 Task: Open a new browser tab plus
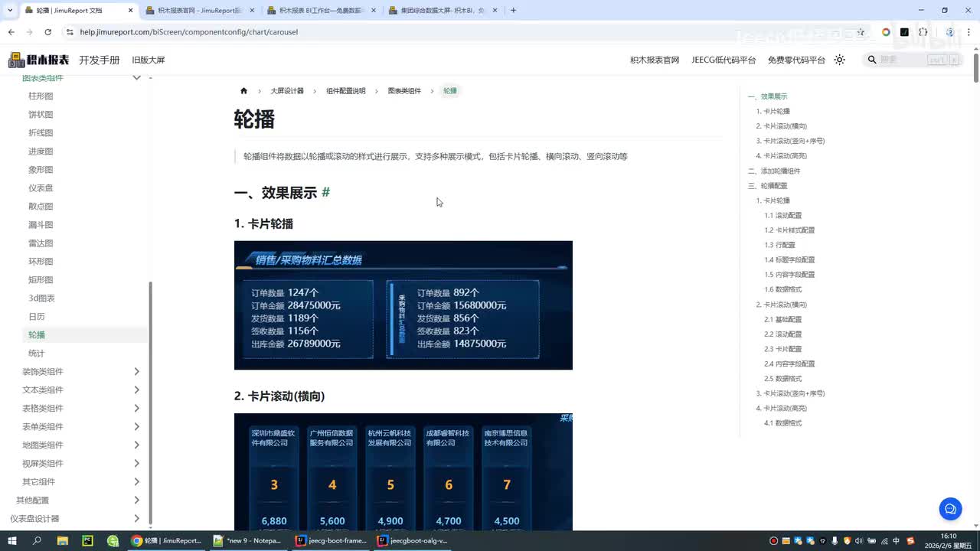(513, 11)
